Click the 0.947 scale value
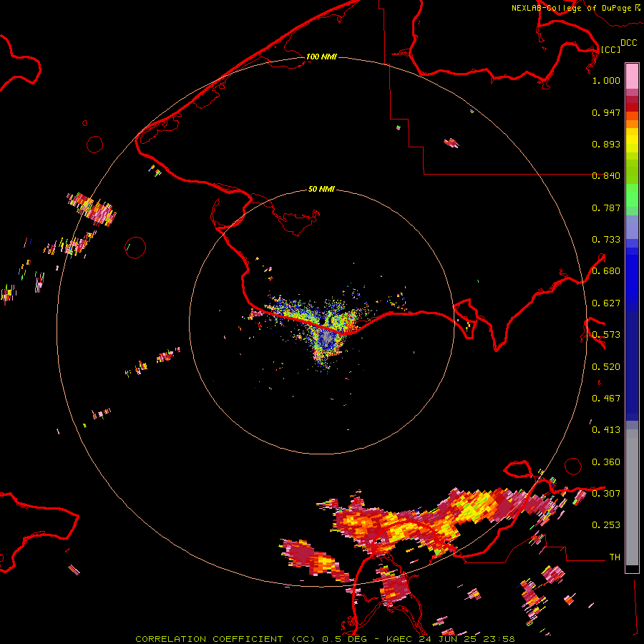This screenshot has height=644, width=644. point(606,112)
